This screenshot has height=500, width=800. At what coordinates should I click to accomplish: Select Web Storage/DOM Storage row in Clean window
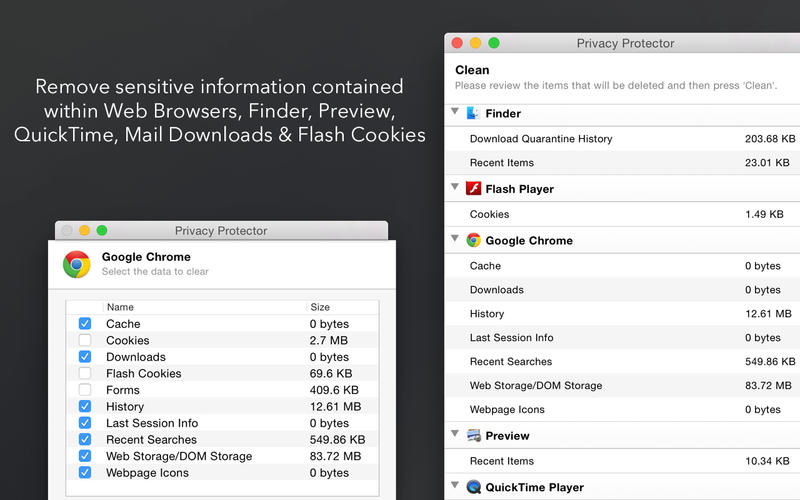(x=623, y=386)
